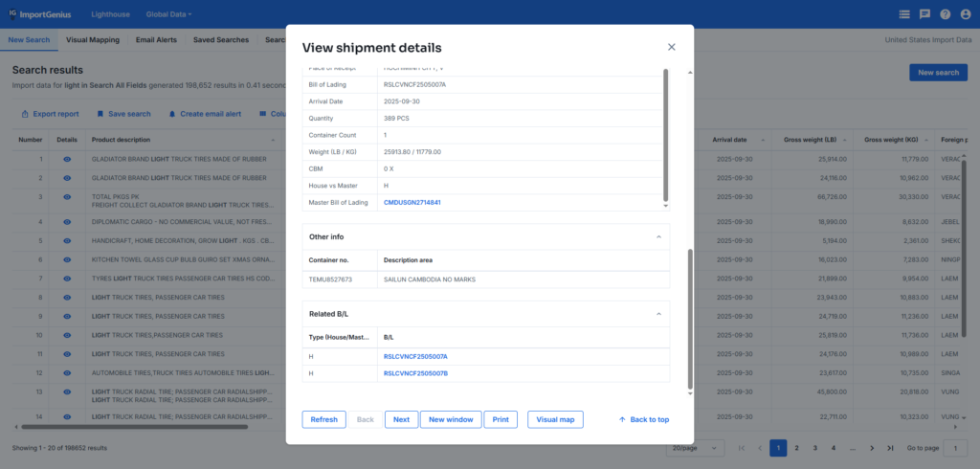The image size is (980, 469).
Task: Jump using the Back to top arrow link
Action: 644,419
